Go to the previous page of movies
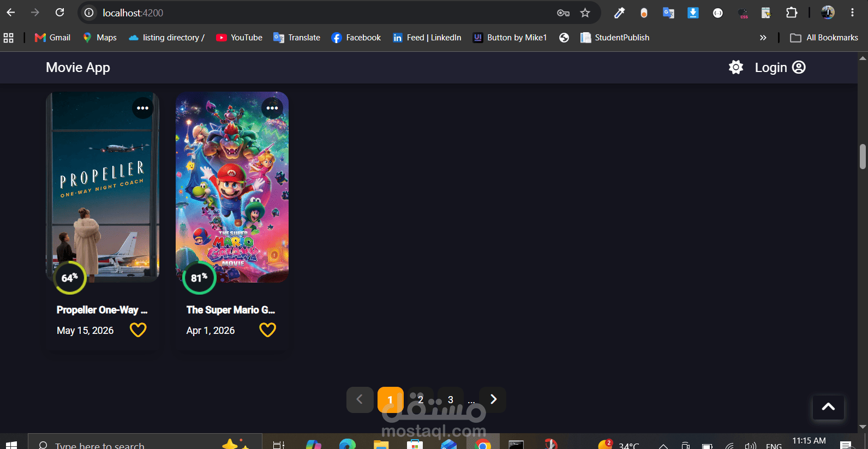The height and width of the screenshot is (449, 868). click(x=360, y=400)
